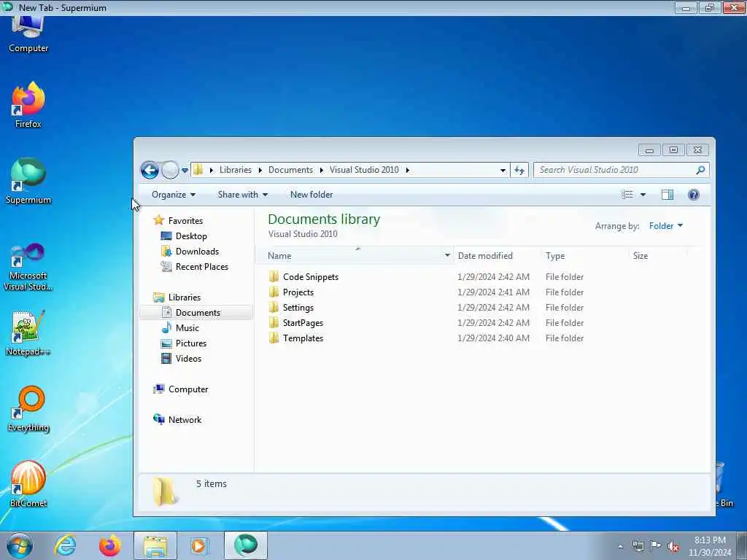Viewport: 747px width, 560px height.
Task: Click the Microsoft Visual Studio desktop shortcut
Action: click(x=28, y=267)
